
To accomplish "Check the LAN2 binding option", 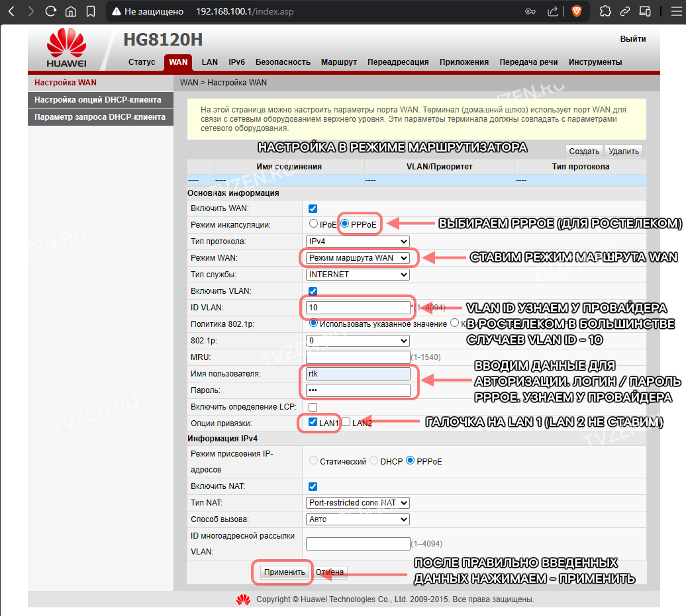I will [x=346, y=422].
